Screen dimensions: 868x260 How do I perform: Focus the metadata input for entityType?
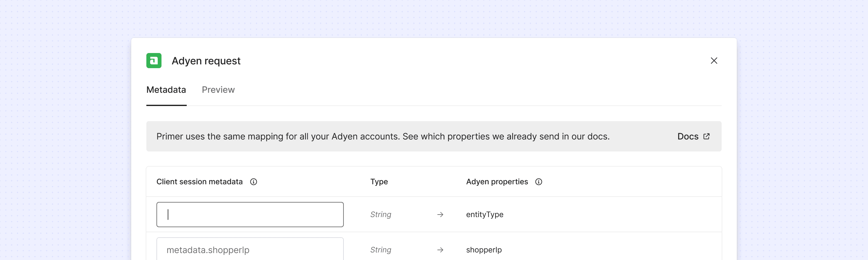[250, 215]
